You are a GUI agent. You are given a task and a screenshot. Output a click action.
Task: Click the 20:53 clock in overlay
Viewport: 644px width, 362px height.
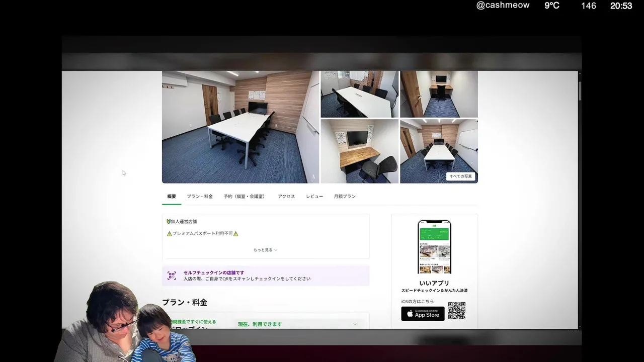click(x=621, y=6)
